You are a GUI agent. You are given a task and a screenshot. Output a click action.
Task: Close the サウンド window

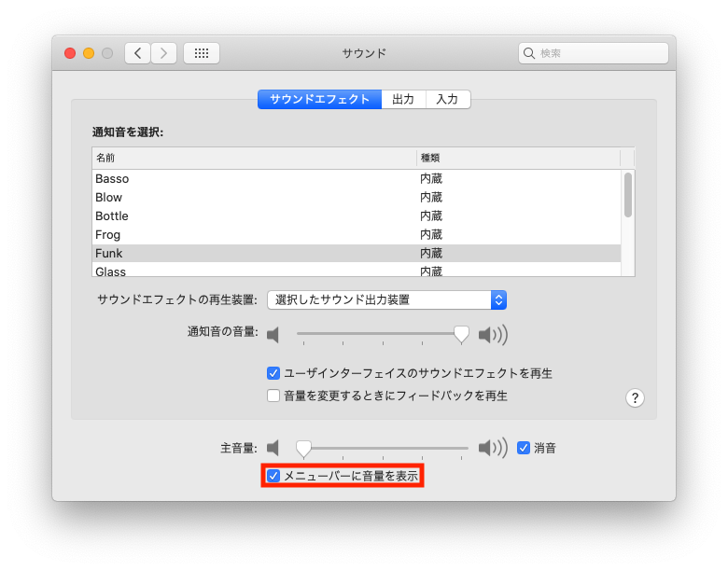click(x=70, y=53)
